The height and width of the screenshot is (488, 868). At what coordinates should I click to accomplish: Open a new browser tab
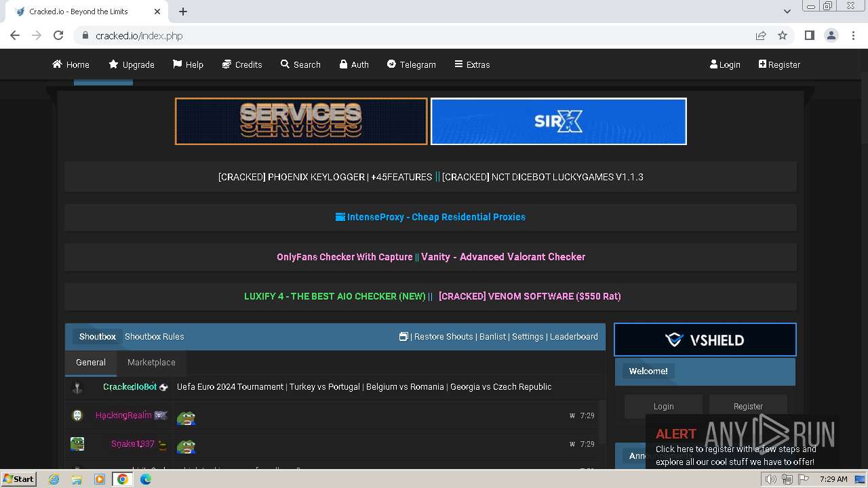(183, 12)
